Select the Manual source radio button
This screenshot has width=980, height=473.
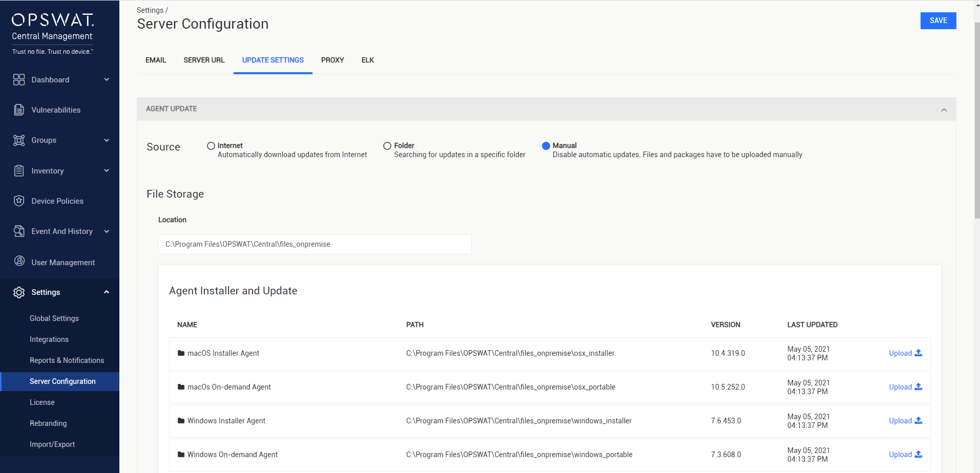coord(546,146)
